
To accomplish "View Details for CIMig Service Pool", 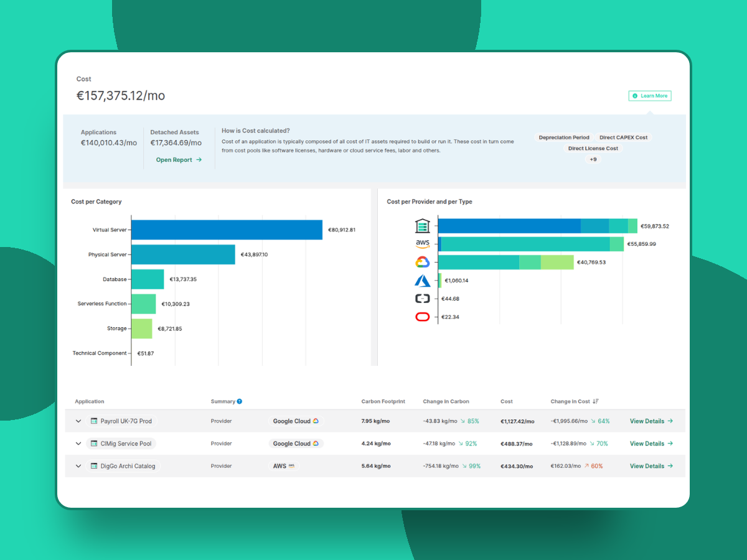I will [x=651, y=444].
